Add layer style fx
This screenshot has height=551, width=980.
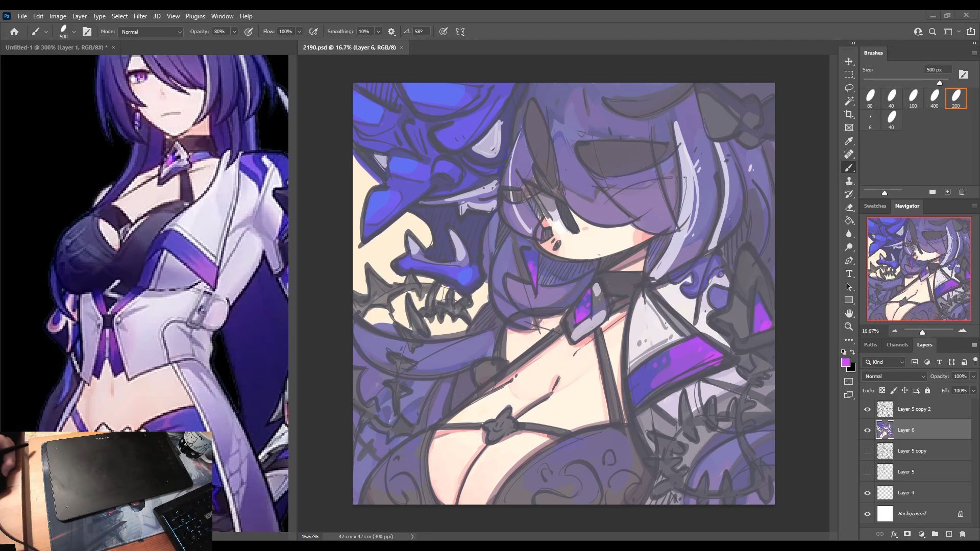tap(894, 534)
